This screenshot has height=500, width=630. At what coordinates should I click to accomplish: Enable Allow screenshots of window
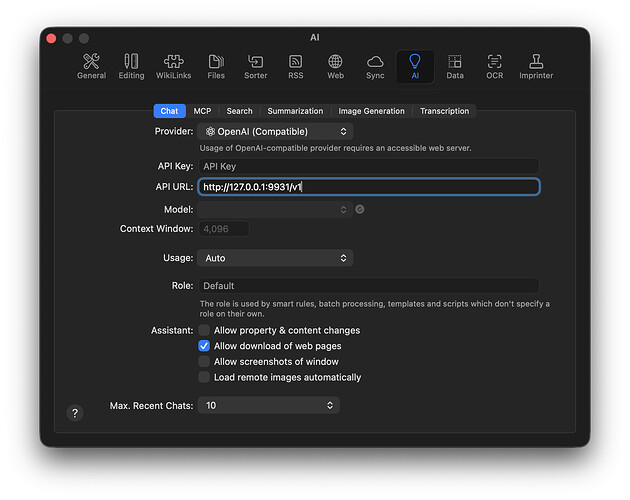point(204,361)
